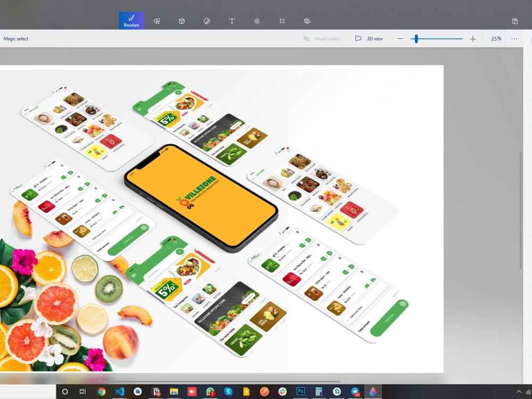Image resolution: width=532 pixels, height=399 pixels.
Task: Launch Google Chrome from taskbar
Action: click(x=101, y=392)
